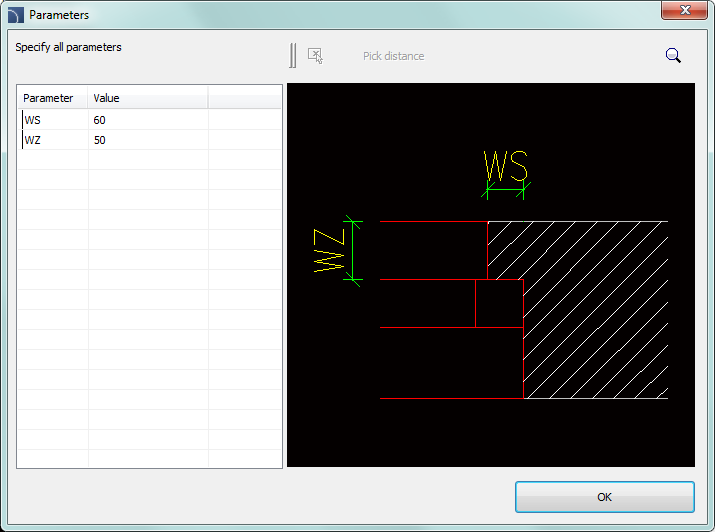This screenshot has width=715, height=532.
Task: Click the toolbar grip handle
Action: tap(293, 56)
